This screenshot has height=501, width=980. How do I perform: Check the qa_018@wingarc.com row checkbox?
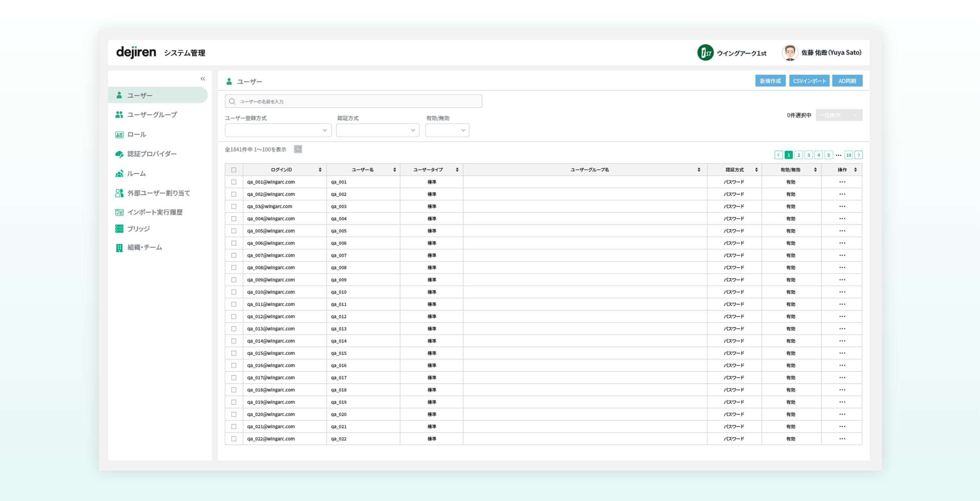click(234, 390)
